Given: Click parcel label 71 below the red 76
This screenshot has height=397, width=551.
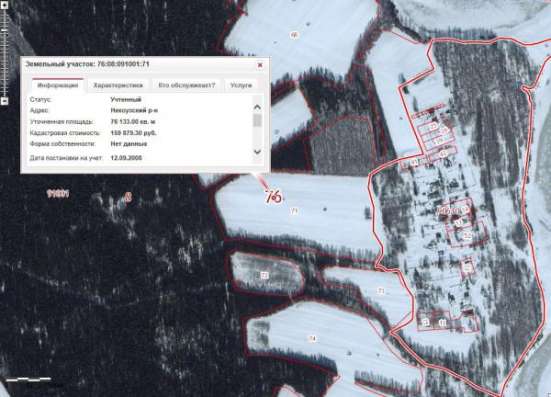Looking at the screenshot, I should click(x=294, y=211).
